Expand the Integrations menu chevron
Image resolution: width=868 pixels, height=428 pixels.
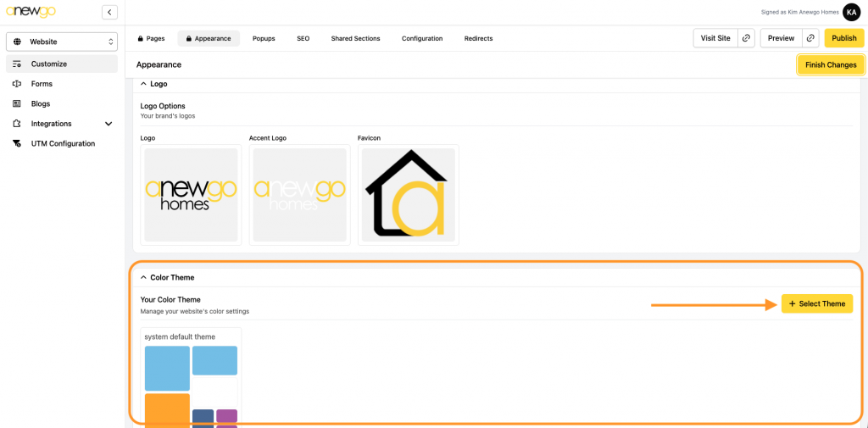[108, 124]
